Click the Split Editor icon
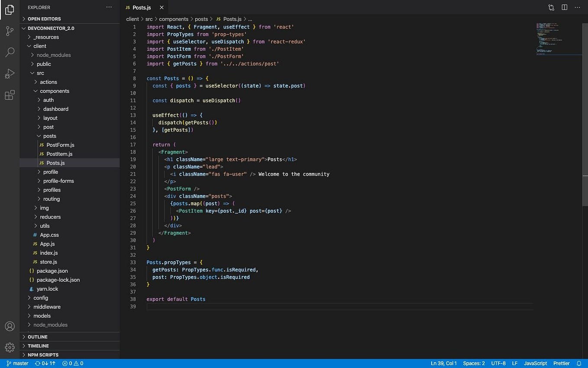The width and height of the screenshot is (588, 368). 564,7
